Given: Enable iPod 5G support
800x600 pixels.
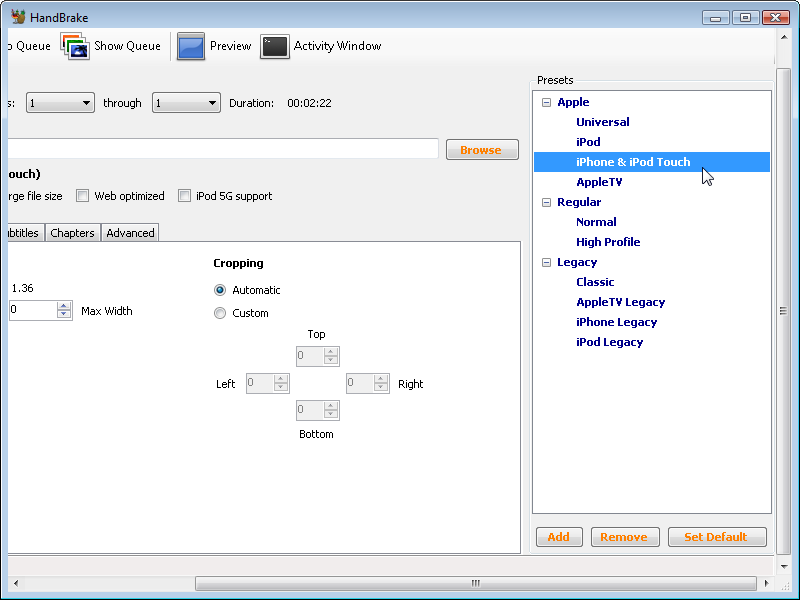Looking at the screenshot, I should pyautogui.click(x=185, y=195).
